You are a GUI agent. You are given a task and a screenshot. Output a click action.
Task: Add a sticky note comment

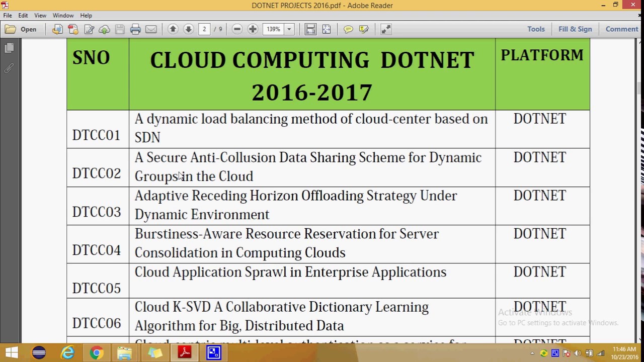348,29
